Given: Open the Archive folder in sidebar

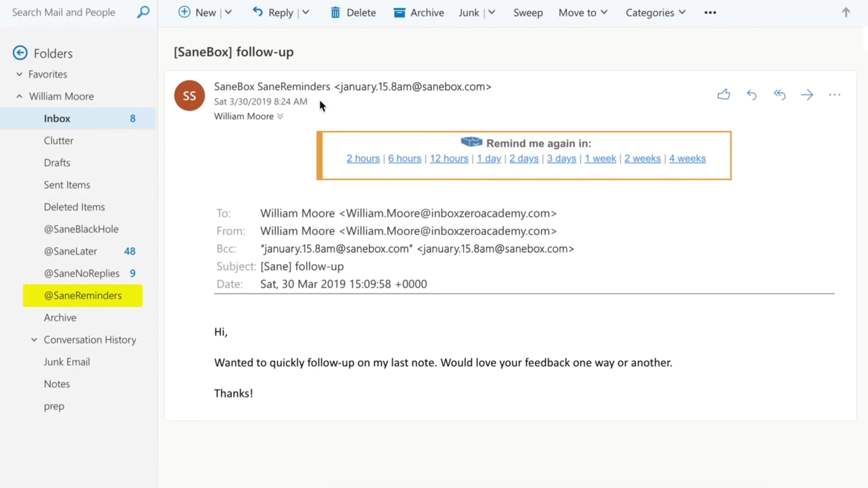Looking at the screenshot, I should tap(60, 318).
